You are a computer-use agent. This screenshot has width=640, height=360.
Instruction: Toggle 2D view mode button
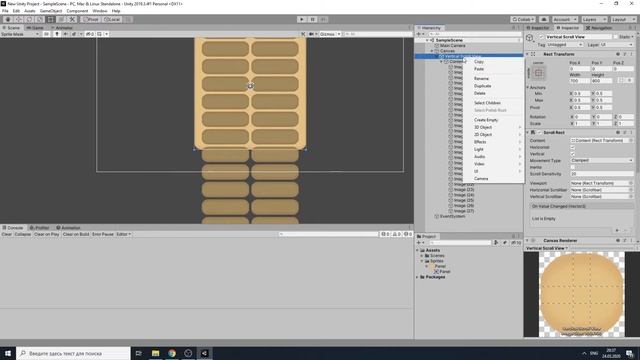[x=47, y=34]
